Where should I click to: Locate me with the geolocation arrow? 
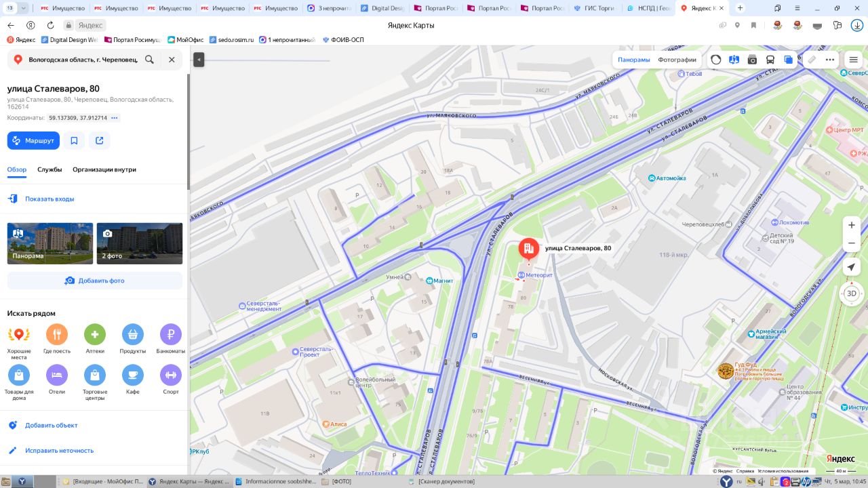(852, 267)
